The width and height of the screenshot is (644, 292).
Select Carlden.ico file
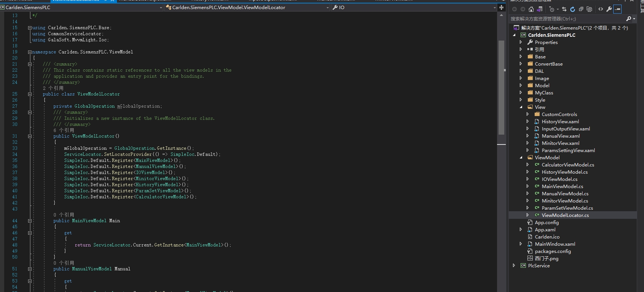[547, 237]
